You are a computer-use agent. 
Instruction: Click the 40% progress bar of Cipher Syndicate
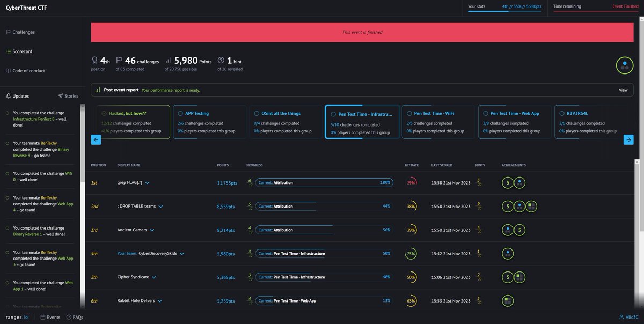coord(324,277)
